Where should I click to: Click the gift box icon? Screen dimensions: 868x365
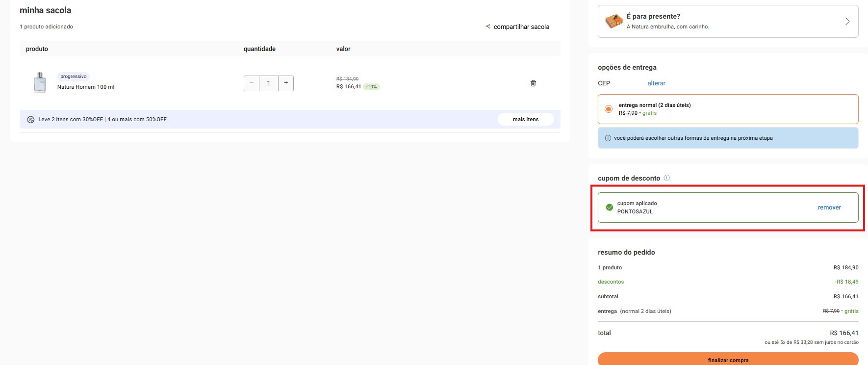[x=613, y=21]
